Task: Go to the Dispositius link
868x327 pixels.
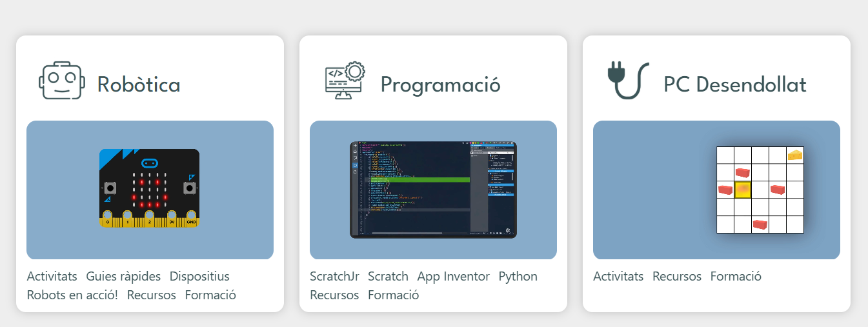Action: coord(199,276)
